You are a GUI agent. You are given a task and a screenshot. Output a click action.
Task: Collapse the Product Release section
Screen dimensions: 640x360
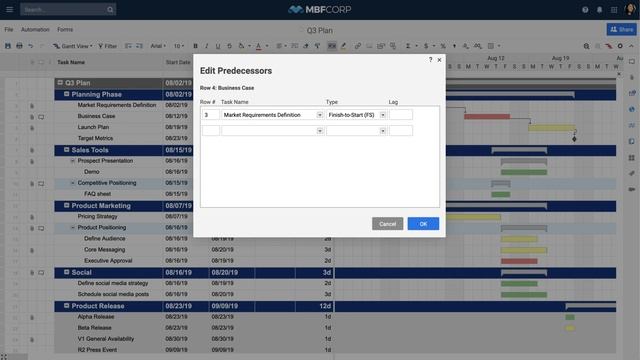click(67, 305)
